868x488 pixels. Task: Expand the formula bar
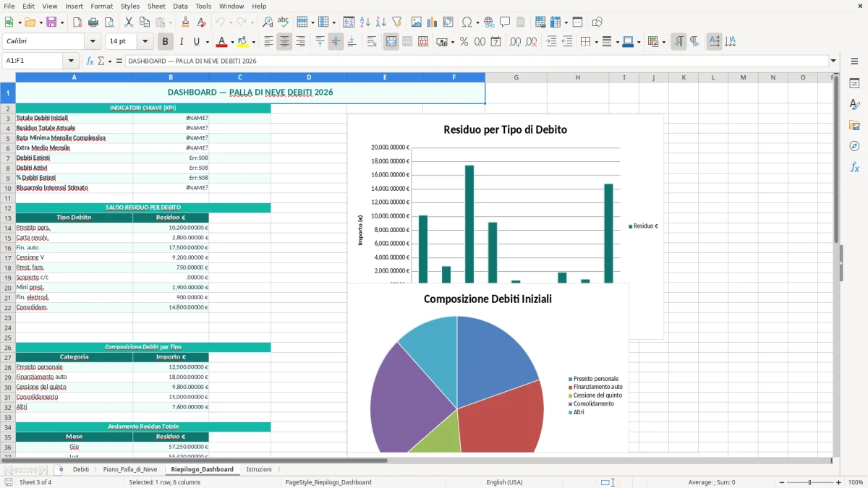tap(833, 61)
